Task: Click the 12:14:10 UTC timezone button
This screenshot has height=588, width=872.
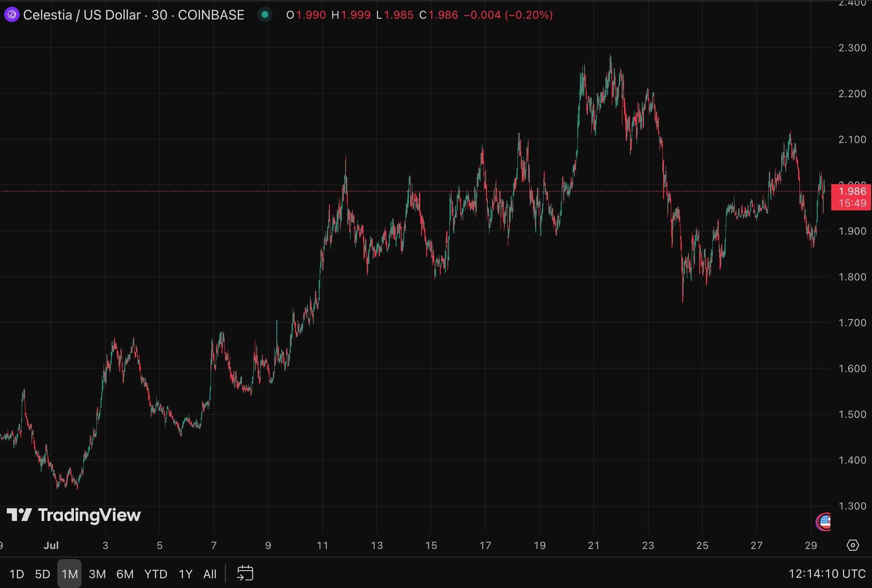Action: (x=827, y=574)
